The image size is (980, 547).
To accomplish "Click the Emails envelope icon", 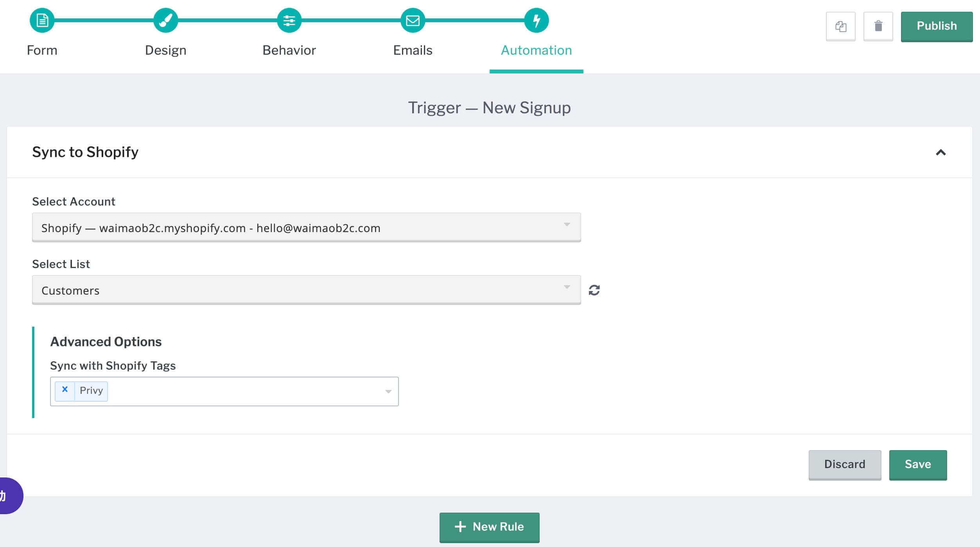I will coord(413,20).
